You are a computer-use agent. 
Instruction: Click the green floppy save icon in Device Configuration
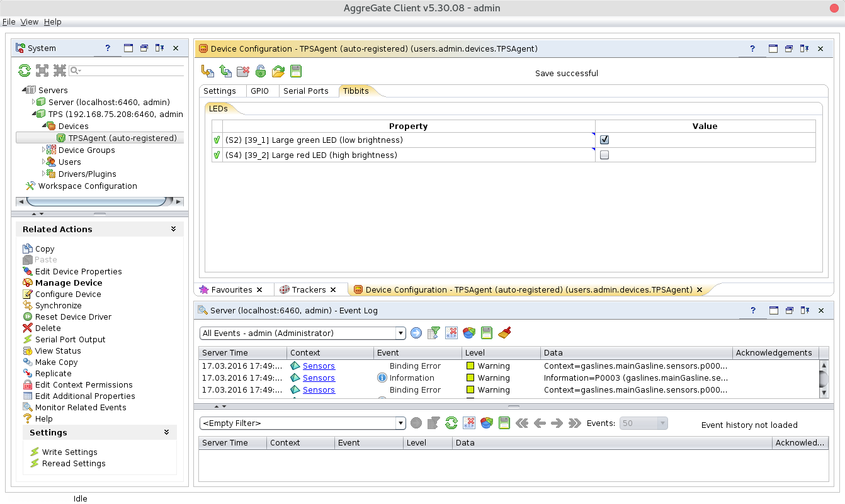[x=296, y=71]
